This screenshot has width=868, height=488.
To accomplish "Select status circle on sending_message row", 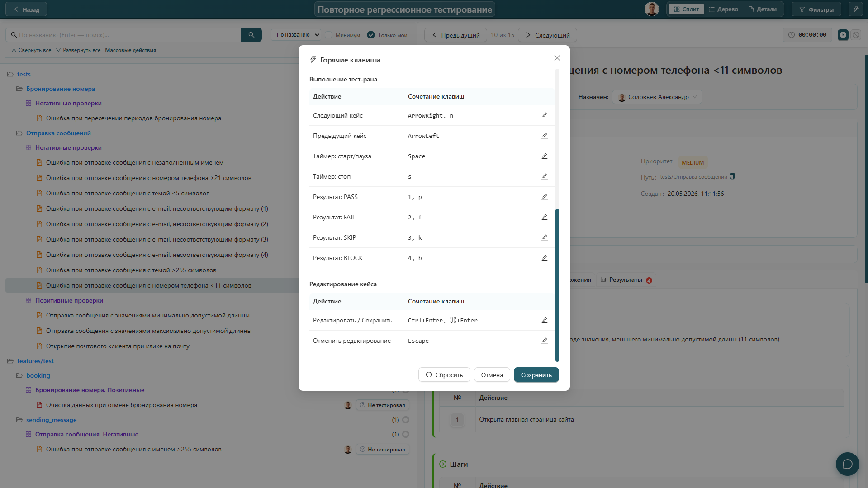I will (406, 420).
